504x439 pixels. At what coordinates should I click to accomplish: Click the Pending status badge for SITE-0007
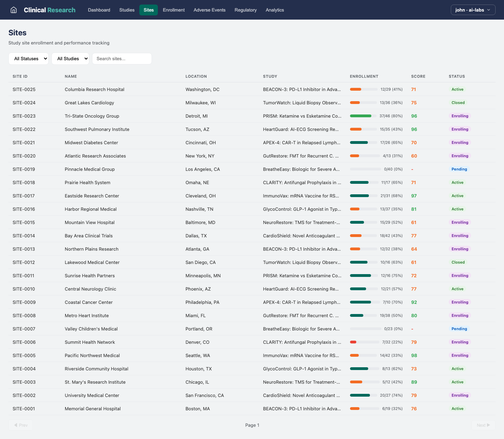coord(459,329)
